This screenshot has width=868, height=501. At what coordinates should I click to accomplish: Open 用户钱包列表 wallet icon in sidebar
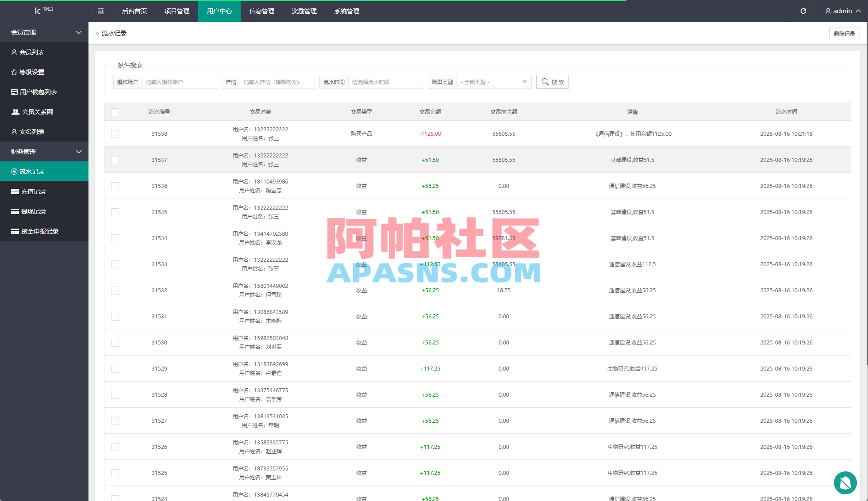coord(15,92)
